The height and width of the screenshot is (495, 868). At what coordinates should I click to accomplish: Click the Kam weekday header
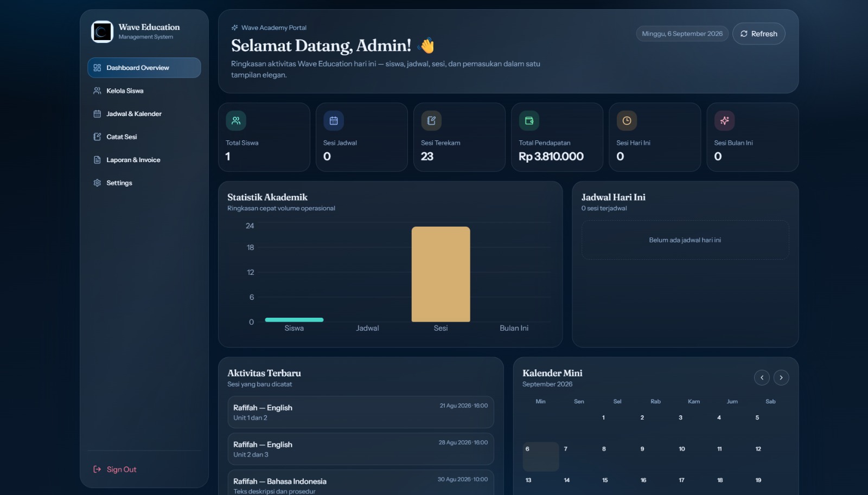(694, 402)
